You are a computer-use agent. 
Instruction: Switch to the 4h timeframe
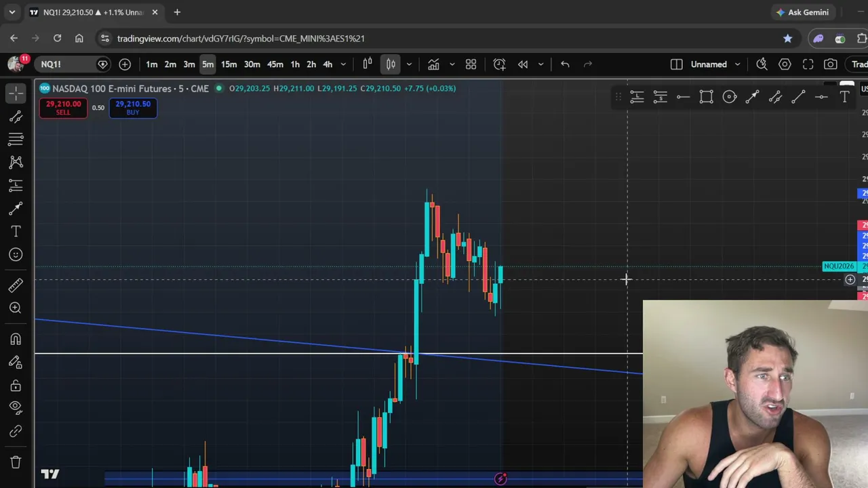328,64
